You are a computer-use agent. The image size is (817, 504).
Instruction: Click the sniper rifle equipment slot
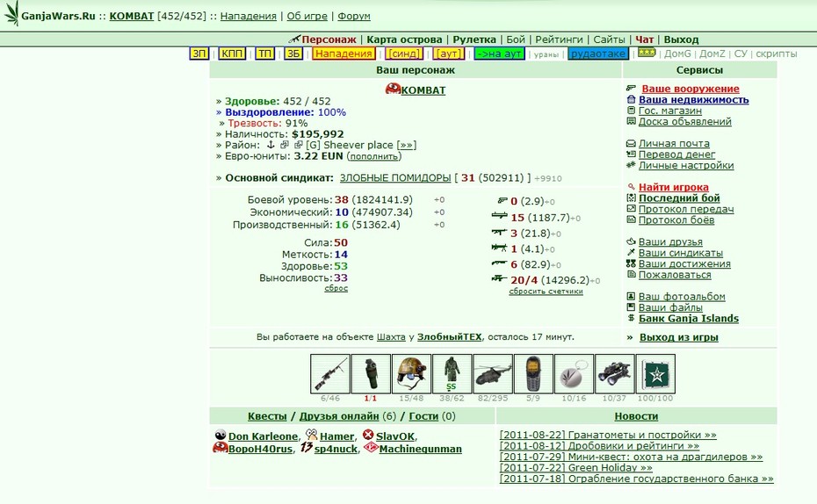329,374
